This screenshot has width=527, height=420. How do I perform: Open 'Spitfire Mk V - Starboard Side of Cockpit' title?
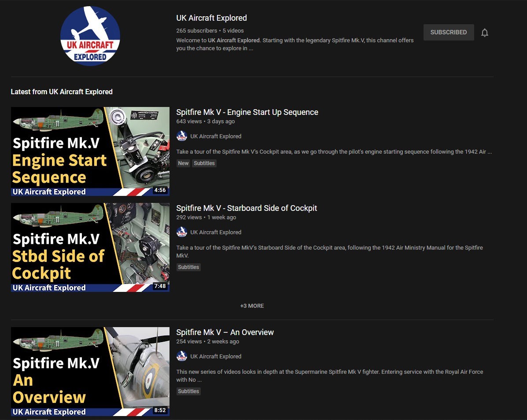point(247,208)
